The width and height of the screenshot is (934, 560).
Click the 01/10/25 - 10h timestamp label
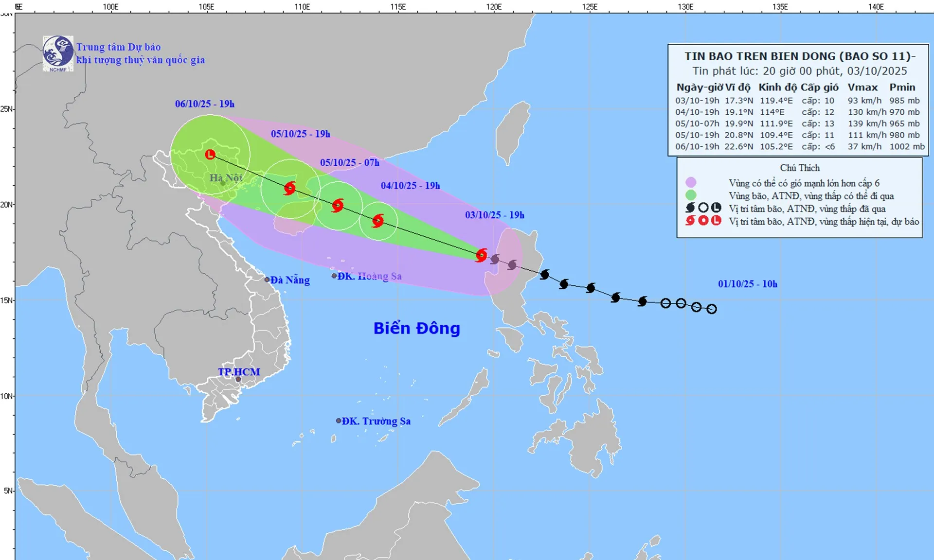pyautogui.click(x=747, y=284)
